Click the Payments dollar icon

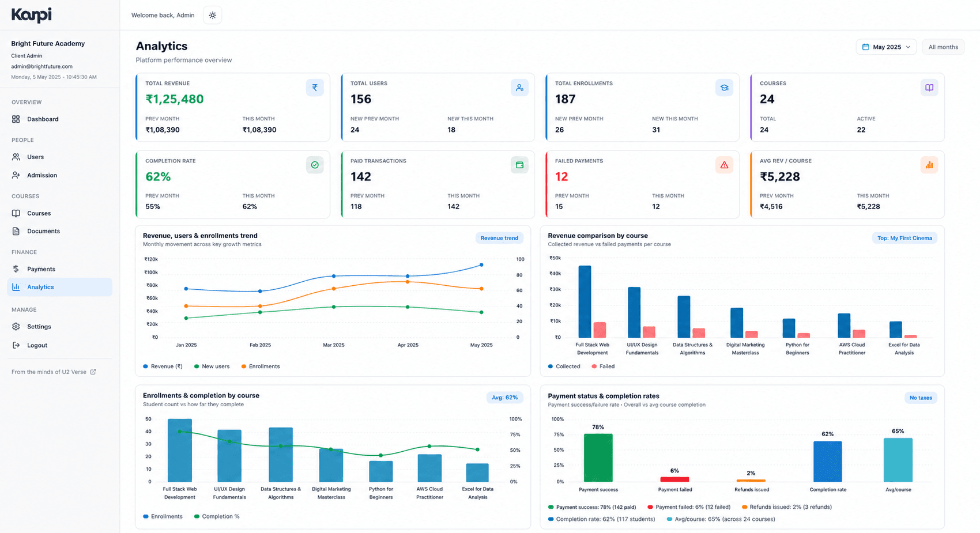coord(16,269)
